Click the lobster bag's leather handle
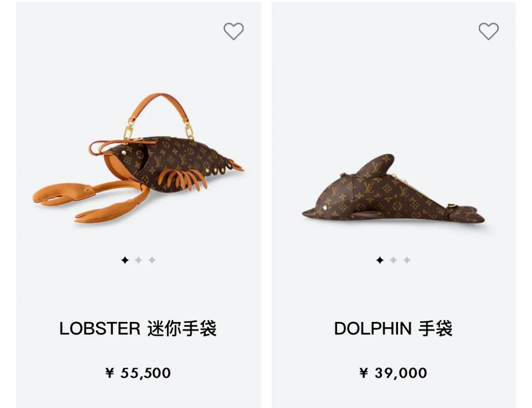 158,108
